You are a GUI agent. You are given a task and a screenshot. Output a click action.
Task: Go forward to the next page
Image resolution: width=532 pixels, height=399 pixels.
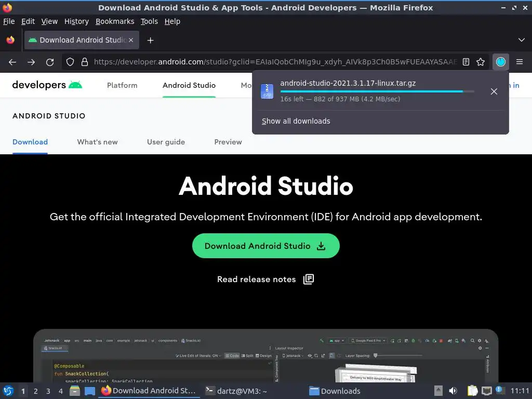(x=31, y=62)
